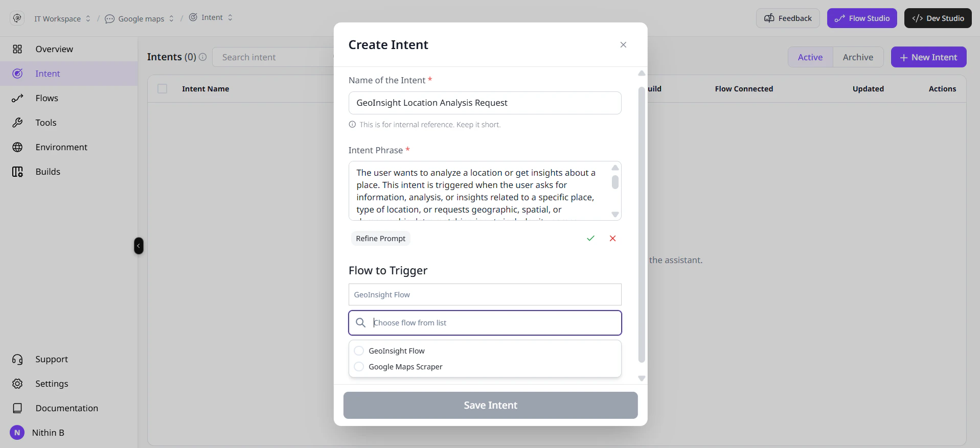
Task: Click the Save Intent button
Action: 490,405
